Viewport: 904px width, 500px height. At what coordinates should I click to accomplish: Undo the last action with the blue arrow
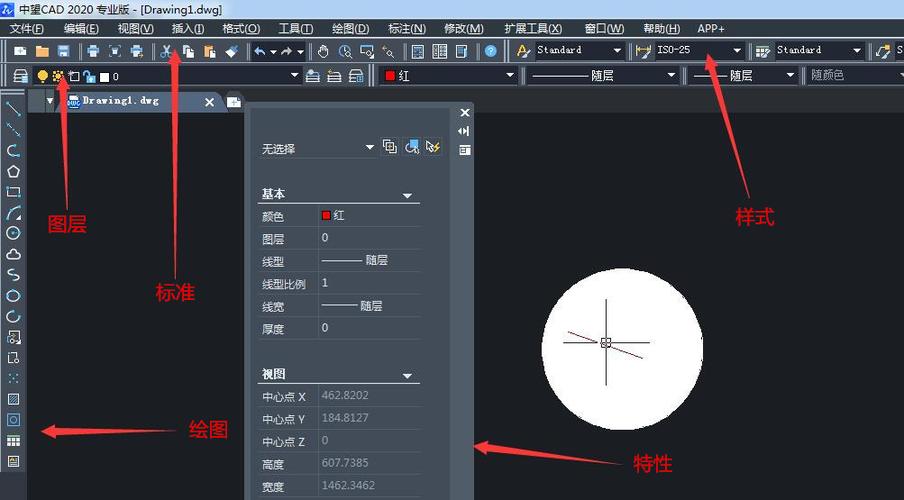tap(260, 51)
